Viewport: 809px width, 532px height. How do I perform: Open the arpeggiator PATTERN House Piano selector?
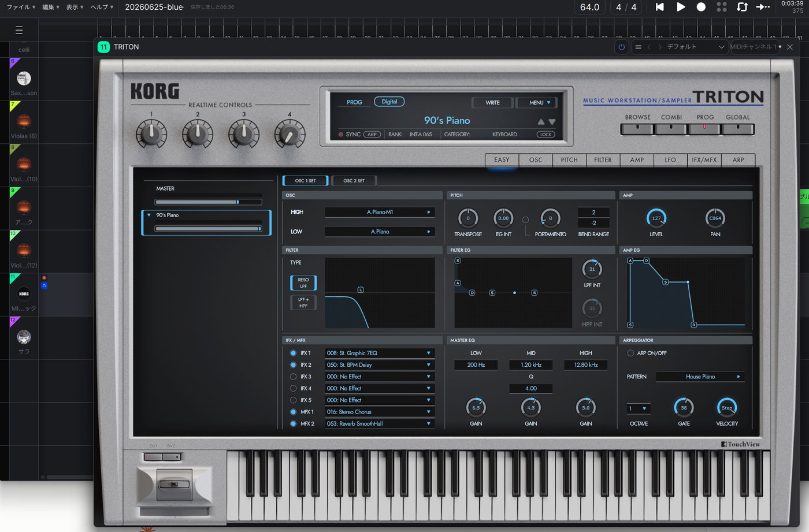[700, 377]
